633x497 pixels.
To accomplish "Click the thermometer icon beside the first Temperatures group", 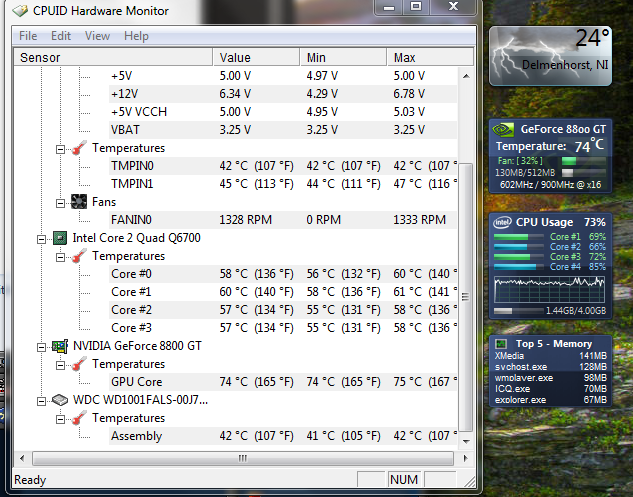I will coord(79,148).
